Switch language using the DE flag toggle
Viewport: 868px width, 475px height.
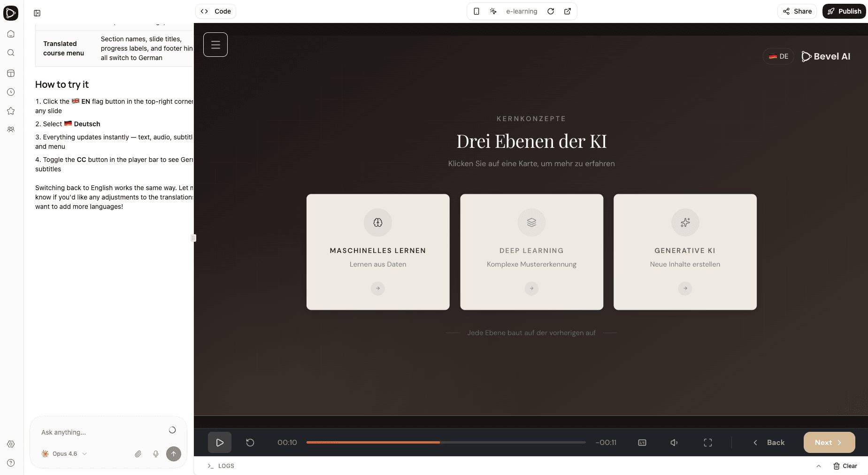coord(777,56)
